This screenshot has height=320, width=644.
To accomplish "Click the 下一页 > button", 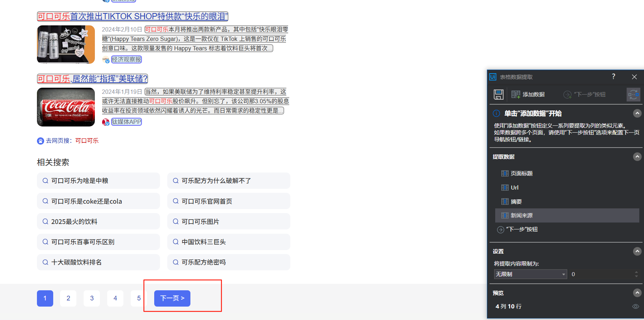I will tap(172, 298).
